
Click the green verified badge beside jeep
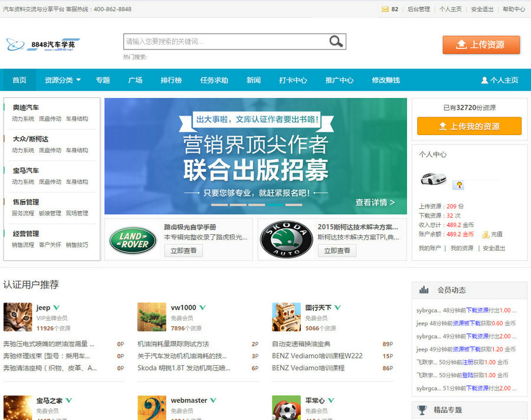pos(56,307)
